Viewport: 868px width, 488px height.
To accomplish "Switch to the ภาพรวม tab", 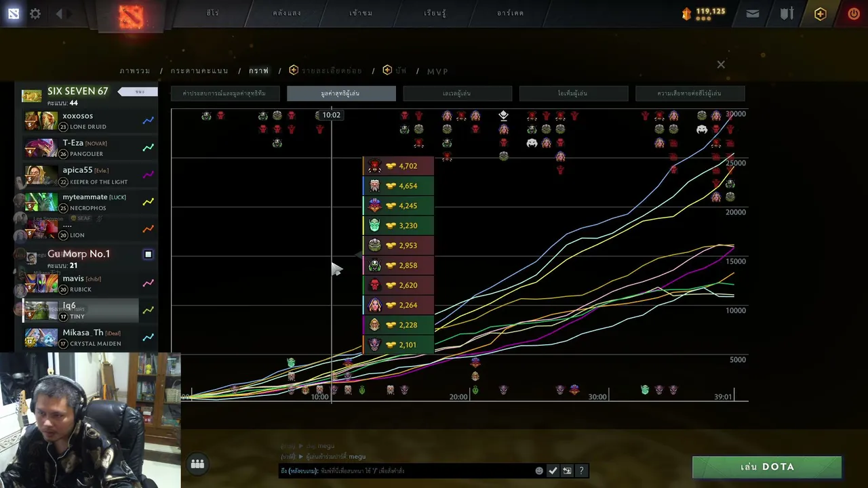I will (x=135, y=70).
